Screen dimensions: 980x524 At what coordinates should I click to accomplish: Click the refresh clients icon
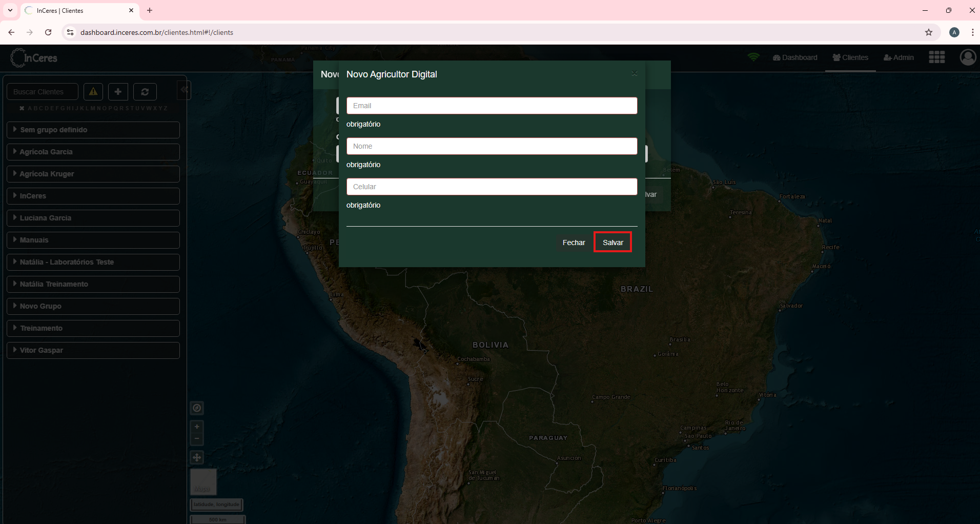(145, 92)
